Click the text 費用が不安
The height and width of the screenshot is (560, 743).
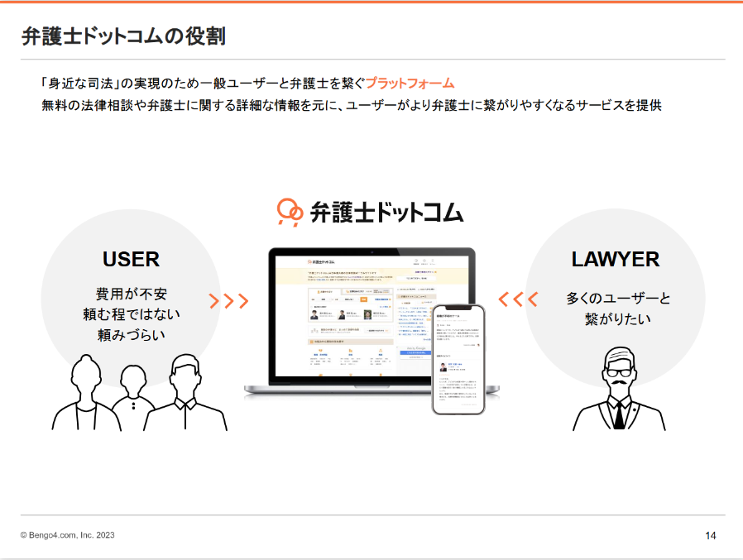pyautogui.click(x=132, y=294)
